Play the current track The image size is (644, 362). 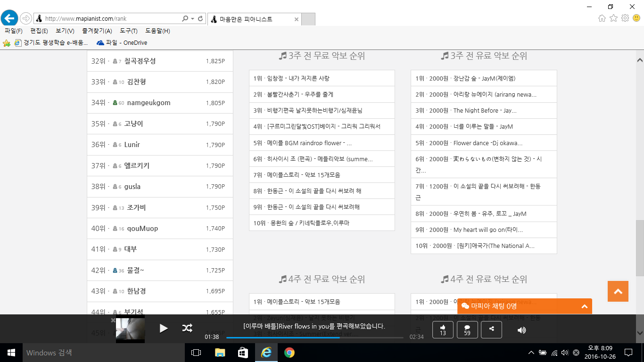164,329
